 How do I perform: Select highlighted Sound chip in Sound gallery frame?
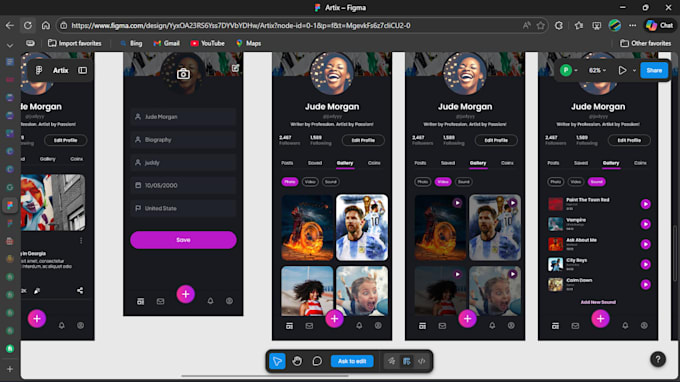(597, 182)
